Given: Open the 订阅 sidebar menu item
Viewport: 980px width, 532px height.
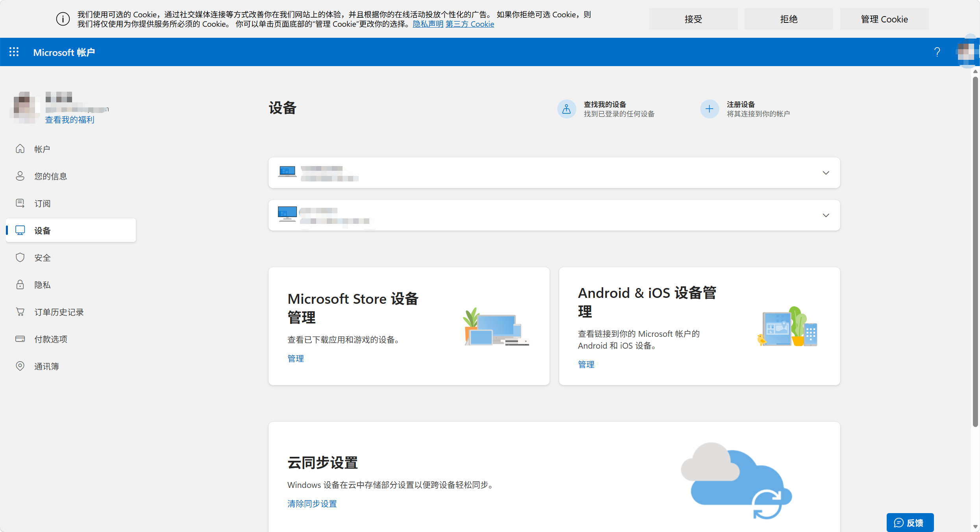Looking at the screenshot, I should coord(71,203).
